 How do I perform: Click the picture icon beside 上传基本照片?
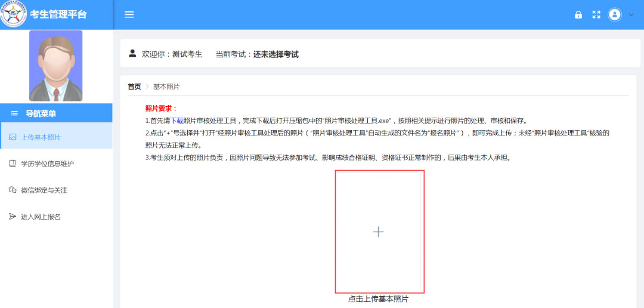13,137
